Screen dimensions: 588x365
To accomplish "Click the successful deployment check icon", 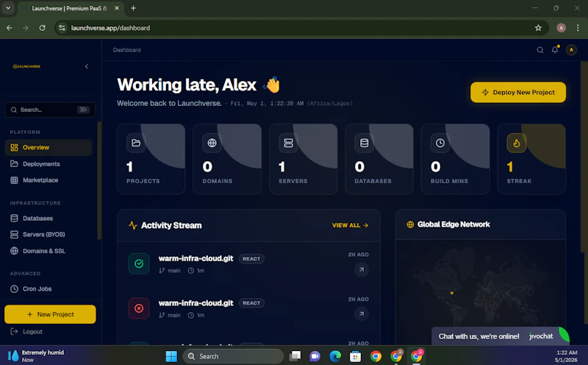I will 139,263.
